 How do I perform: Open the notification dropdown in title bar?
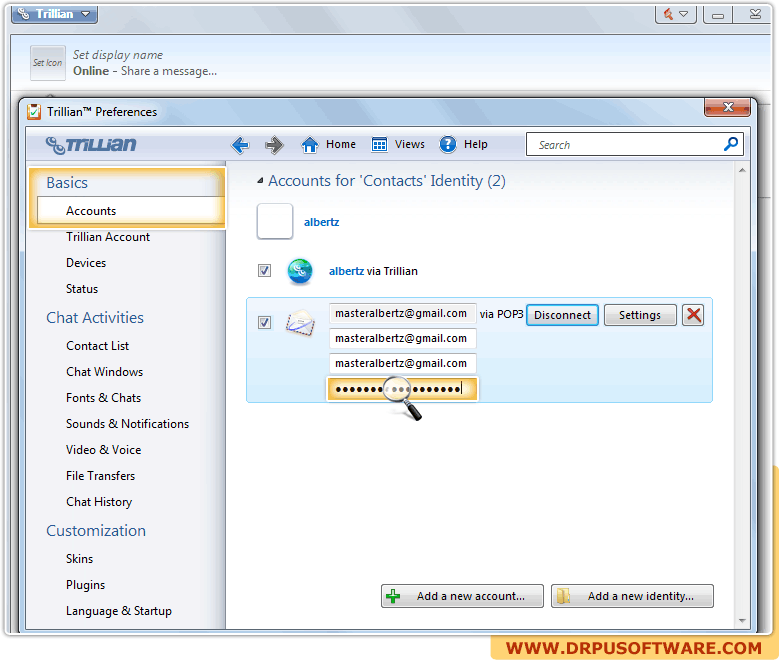pyautogui.click(x=676, y=14)
